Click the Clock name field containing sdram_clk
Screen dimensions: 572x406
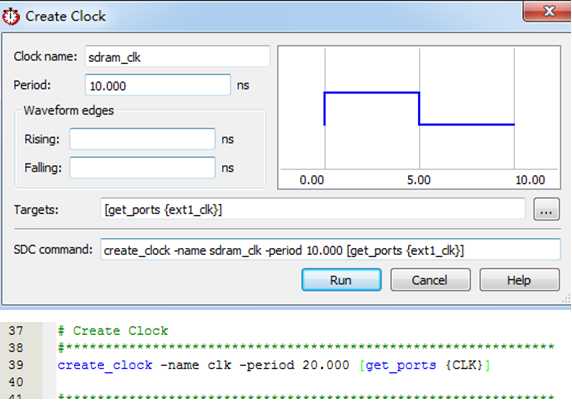(x=178, y=57)
